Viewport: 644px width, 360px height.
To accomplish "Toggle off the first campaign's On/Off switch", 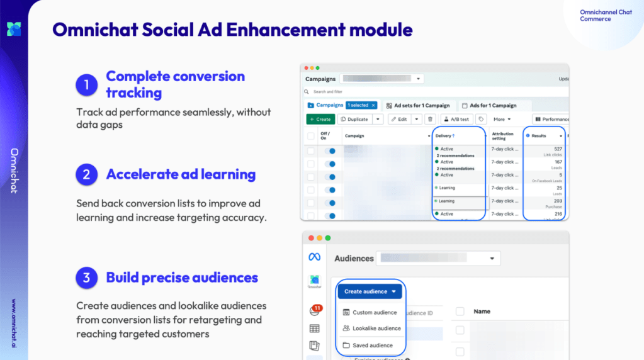I will pos(329,151).
